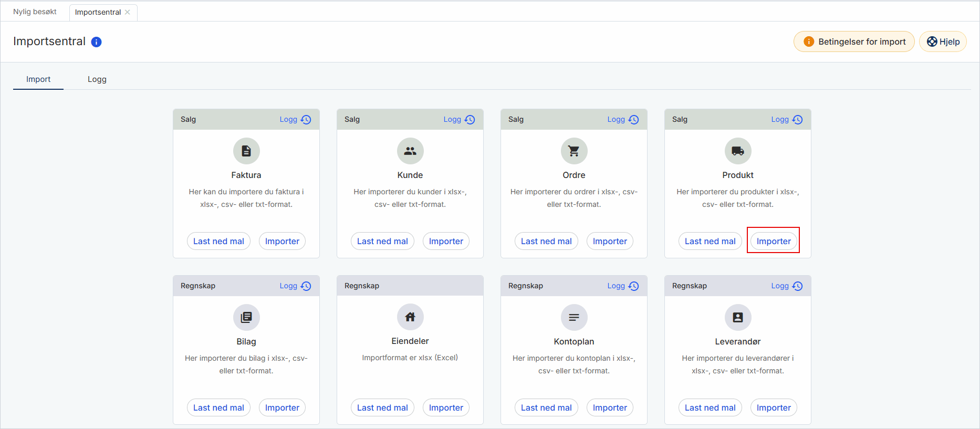Click Importer on the Faktura card
Screen dimensions: 980x429
[x=282, y=241]
